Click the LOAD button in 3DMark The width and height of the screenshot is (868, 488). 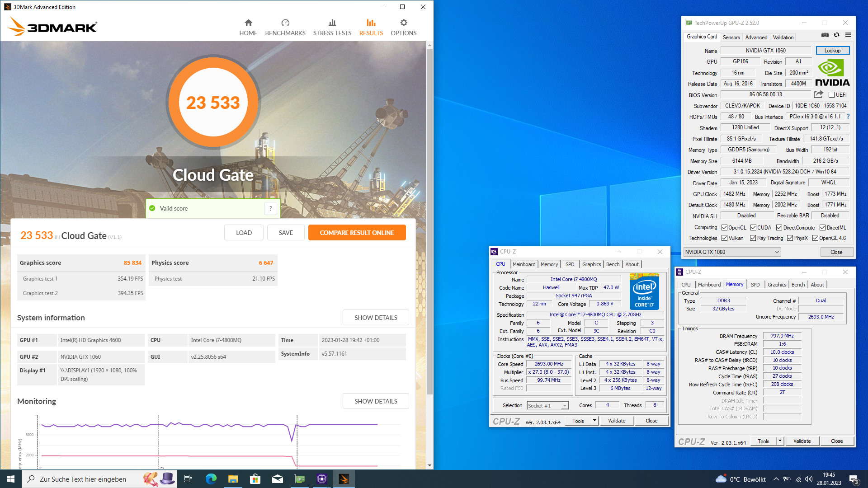pyautogui.click(x=244, y=233)
